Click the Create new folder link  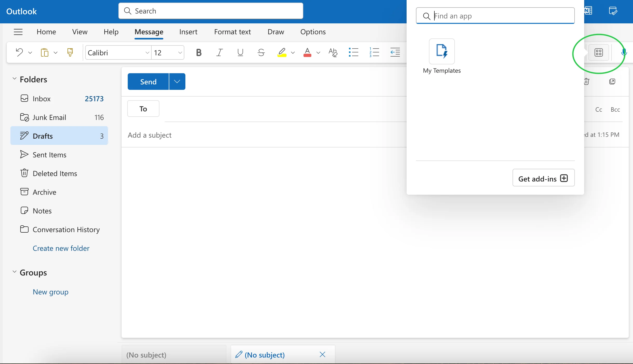click(x=61, y=248)
